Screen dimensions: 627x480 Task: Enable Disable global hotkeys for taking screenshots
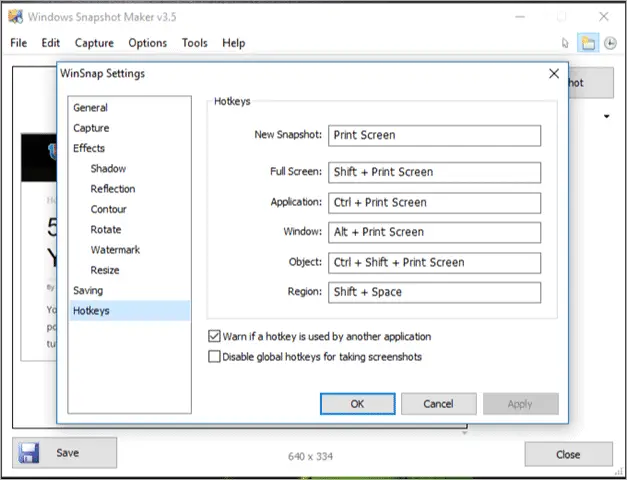tap(214, 356)
